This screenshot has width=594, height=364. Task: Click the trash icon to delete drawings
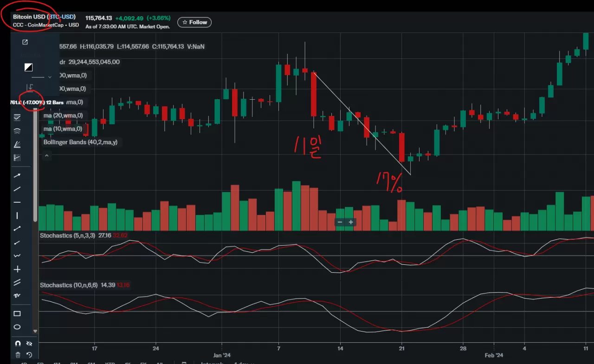pos(17,355)
